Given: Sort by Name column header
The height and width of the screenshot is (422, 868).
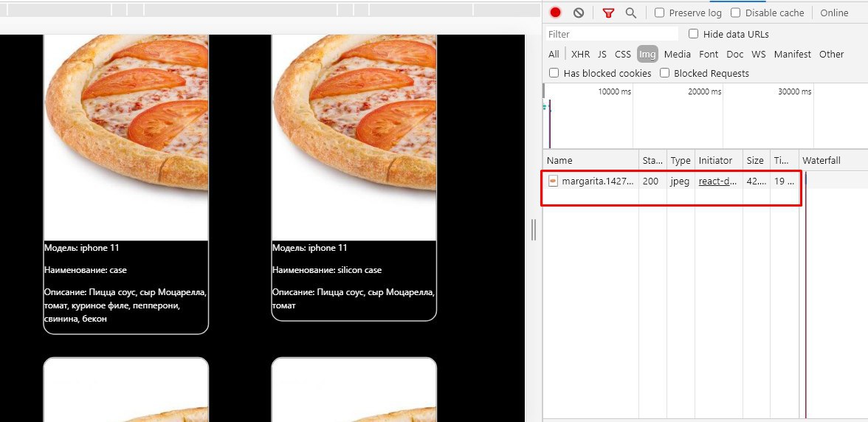Looking at the screenshot, I should [590, 160].
